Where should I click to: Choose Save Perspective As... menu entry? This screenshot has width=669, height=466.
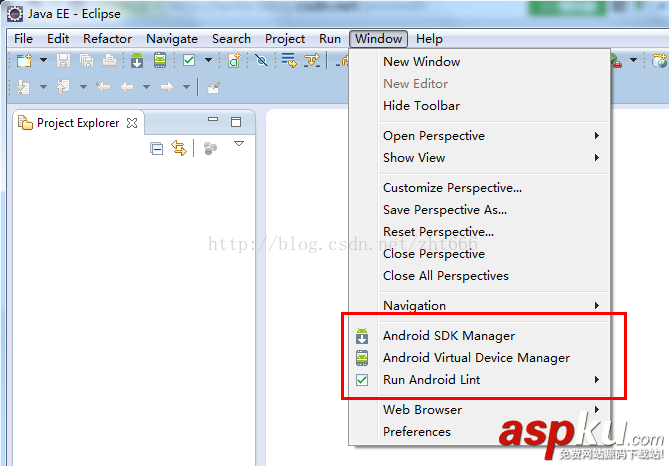tap(480, 210)
